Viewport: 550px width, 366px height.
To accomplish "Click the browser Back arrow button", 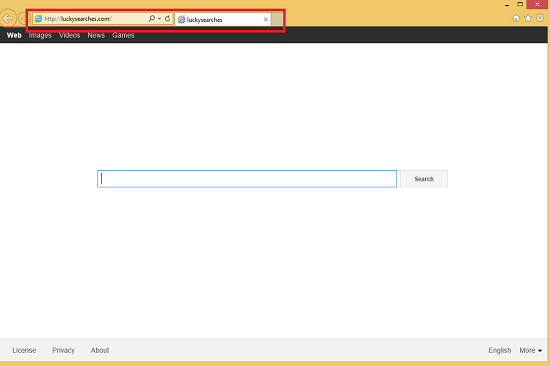I will 8,18.
